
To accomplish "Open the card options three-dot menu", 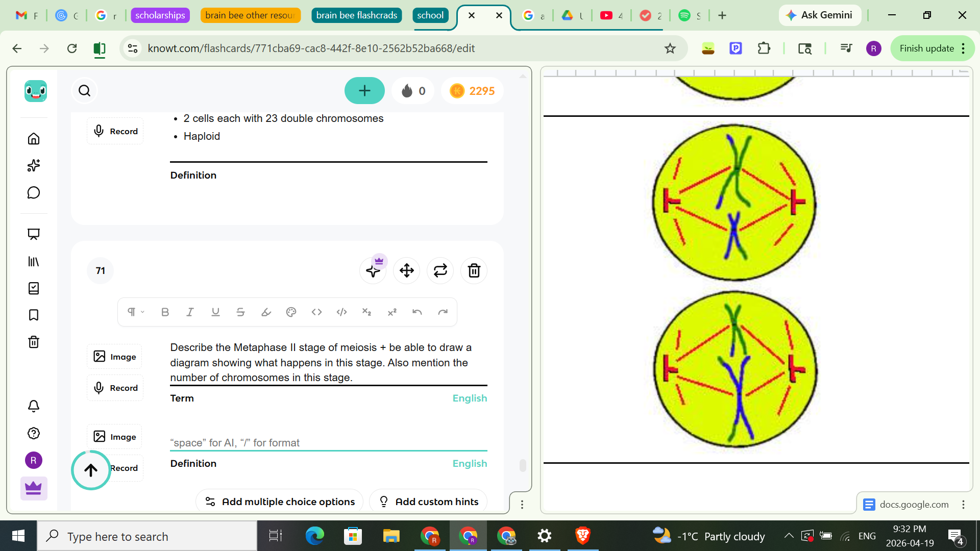I will pyautogui.click(x=522, y=504).
